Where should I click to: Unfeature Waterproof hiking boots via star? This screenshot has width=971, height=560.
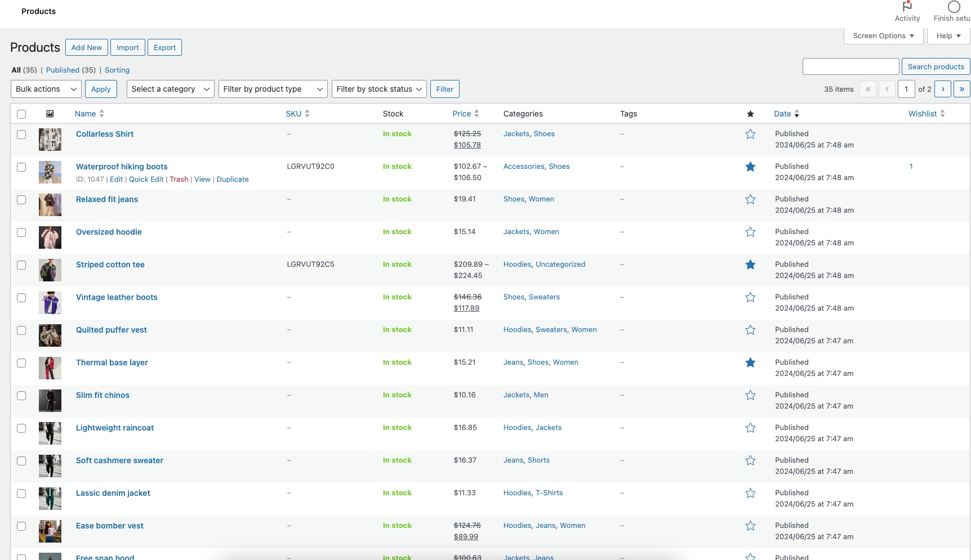click(750, 167)
